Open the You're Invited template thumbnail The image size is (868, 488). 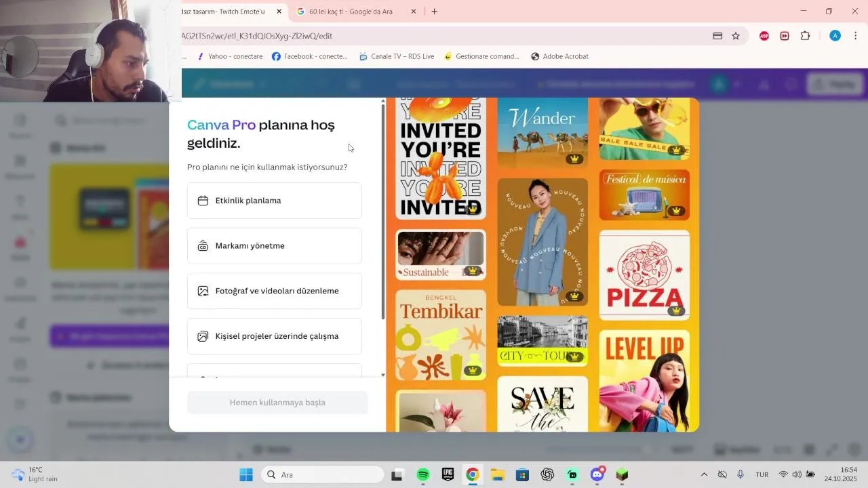441,159
